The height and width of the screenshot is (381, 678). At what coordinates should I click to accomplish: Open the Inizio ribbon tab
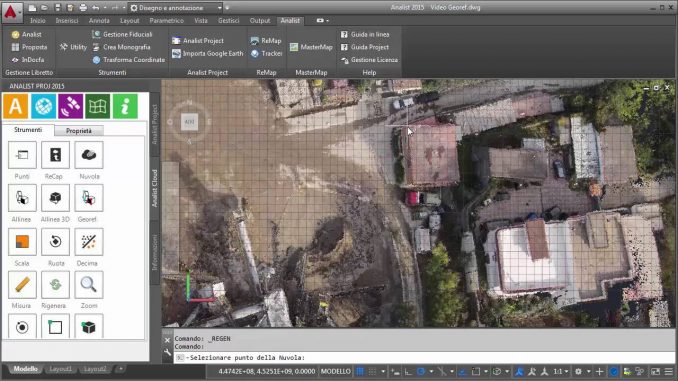[x=38, y=20]
